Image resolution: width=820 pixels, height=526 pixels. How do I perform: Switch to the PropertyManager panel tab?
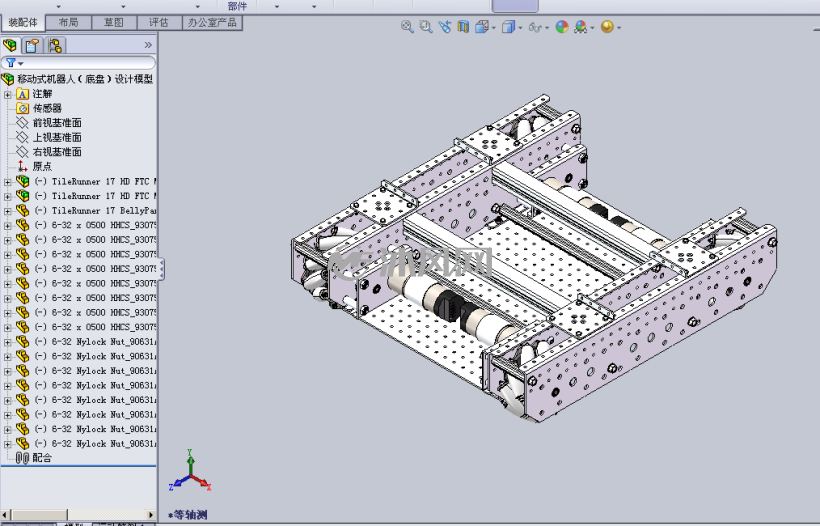32,45
